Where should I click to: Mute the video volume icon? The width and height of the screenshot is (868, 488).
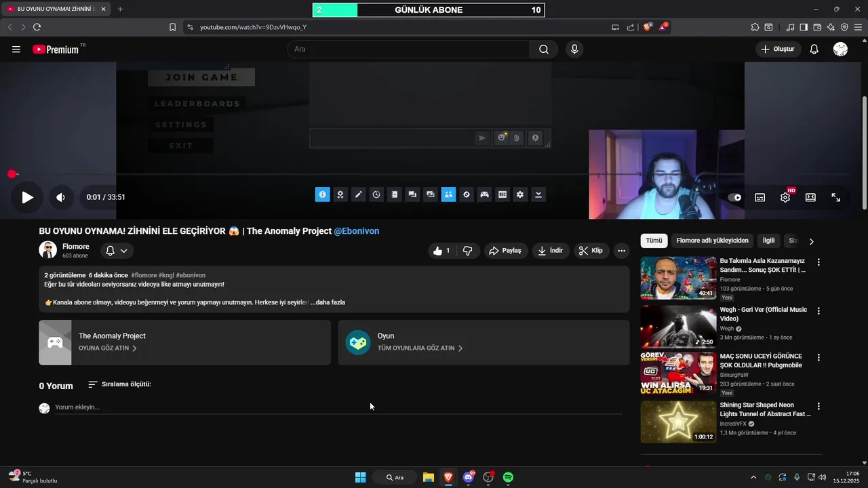click(60, 197)
